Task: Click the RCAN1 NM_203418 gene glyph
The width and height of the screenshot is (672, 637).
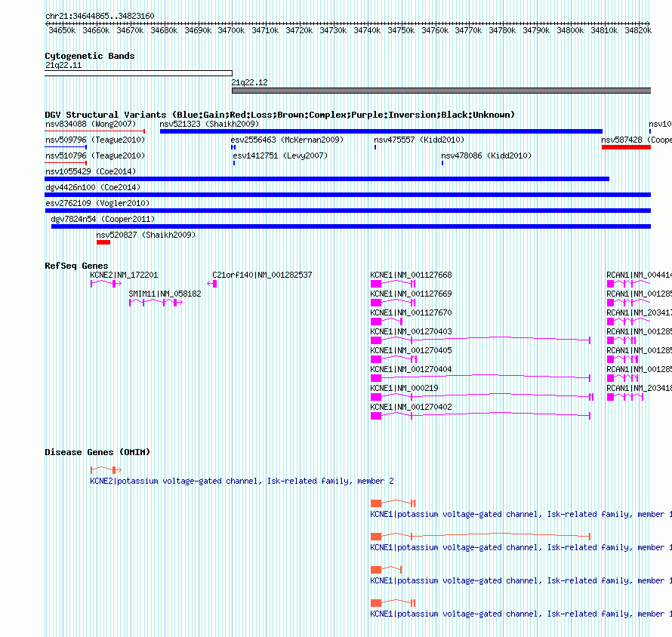Action: pos(625,397)
